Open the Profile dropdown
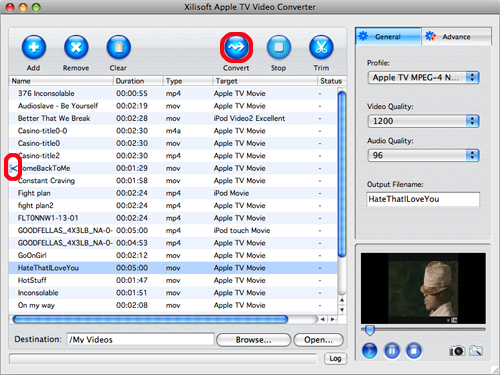 (x=423, y=78)
